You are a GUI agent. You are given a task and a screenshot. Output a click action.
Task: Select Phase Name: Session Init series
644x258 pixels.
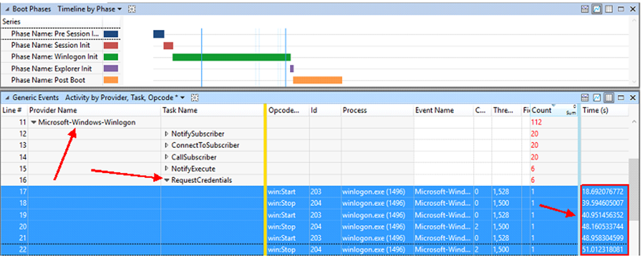coord(51,46)
